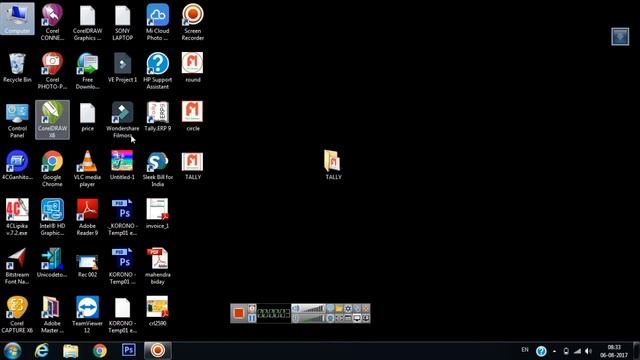The height and width of the screenshot is (360, 640).
Task: Open the Mi Cloud Photo shortcut
Action: point(158,22)
